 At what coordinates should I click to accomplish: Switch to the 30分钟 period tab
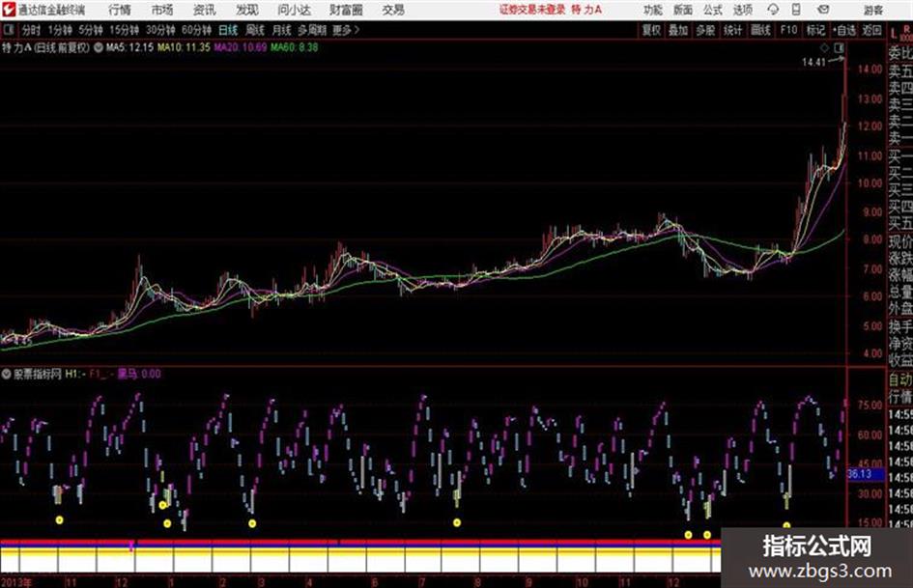pos(160,30)
